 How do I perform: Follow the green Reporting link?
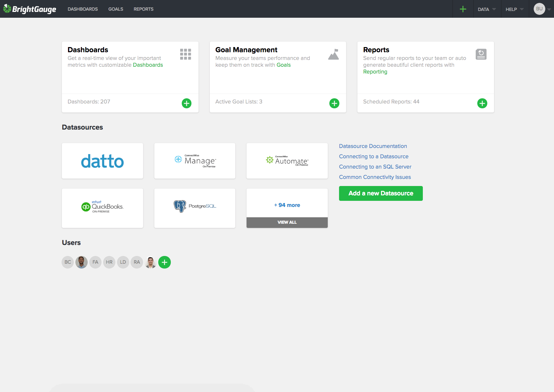tap(375, 72)
